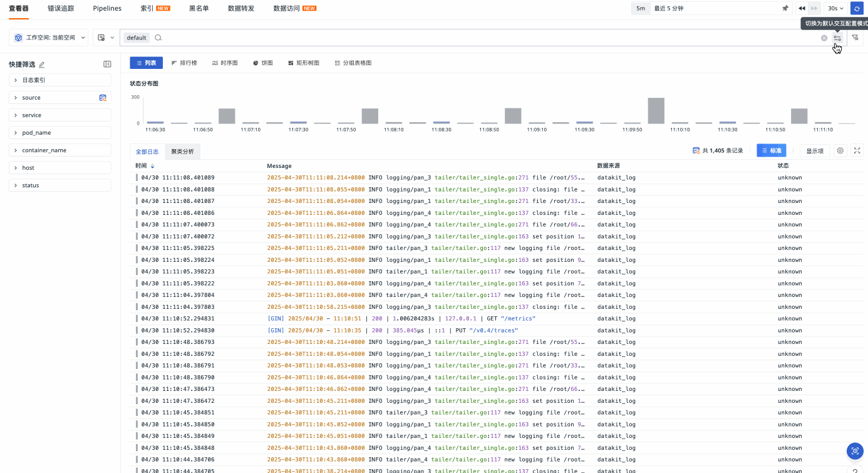The image size is (868, 473).
Task: Click the blue refresh icon button
Action: (855, 8)
